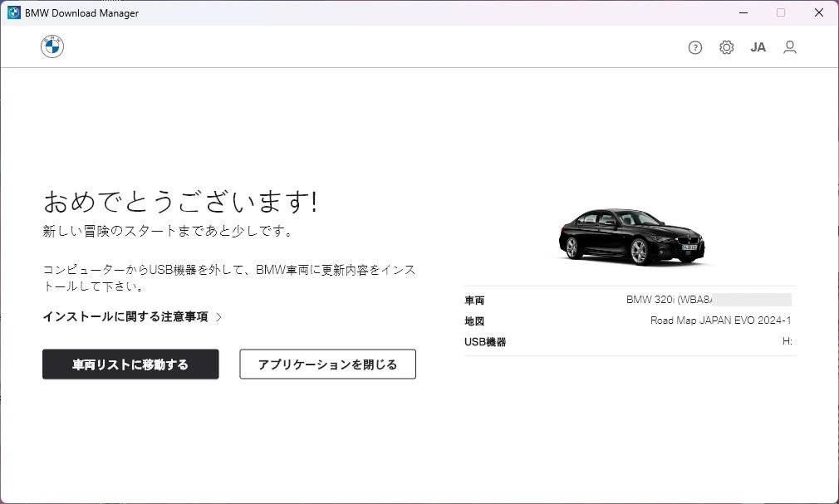Click the 車両 label

click(474, 301)
